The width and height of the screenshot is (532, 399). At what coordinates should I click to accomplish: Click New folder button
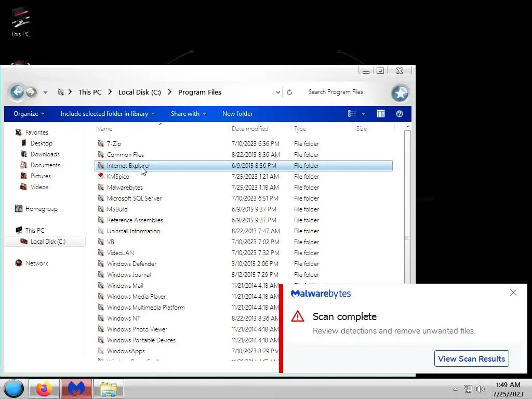click(237, 114)
